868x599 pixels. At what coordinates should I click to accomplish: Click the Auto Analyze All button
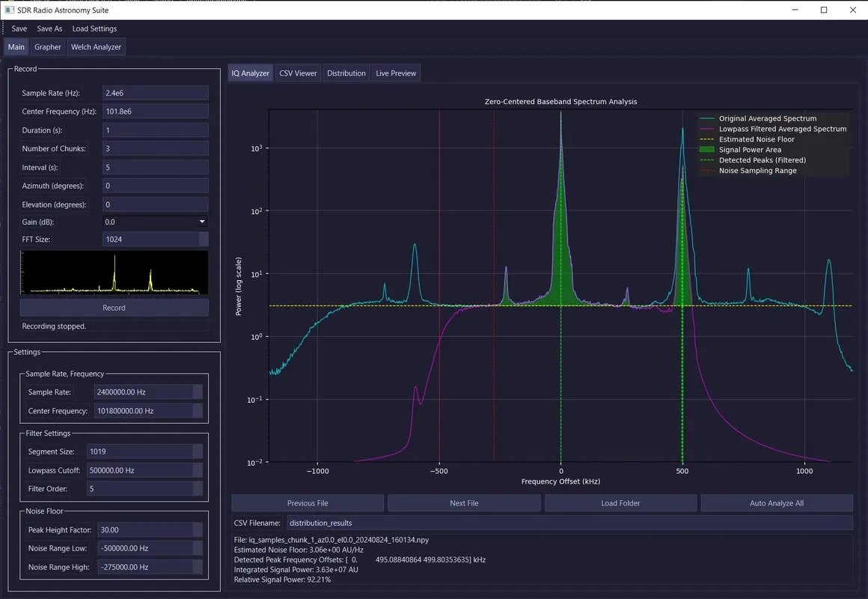click(777, 503)
